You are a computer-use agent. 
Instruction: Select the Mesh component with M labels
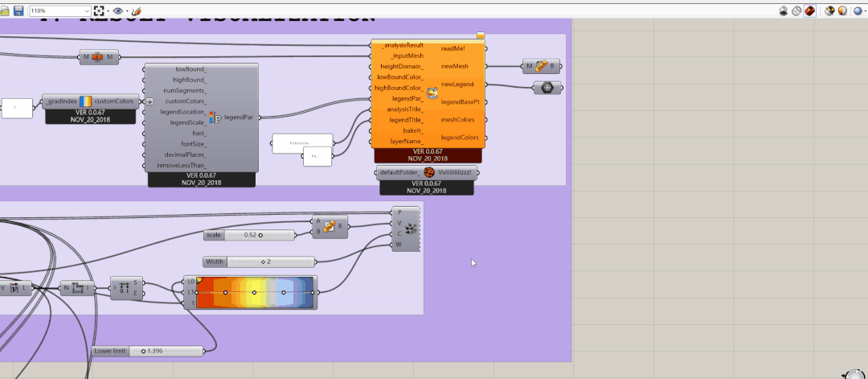pos(99,57)
